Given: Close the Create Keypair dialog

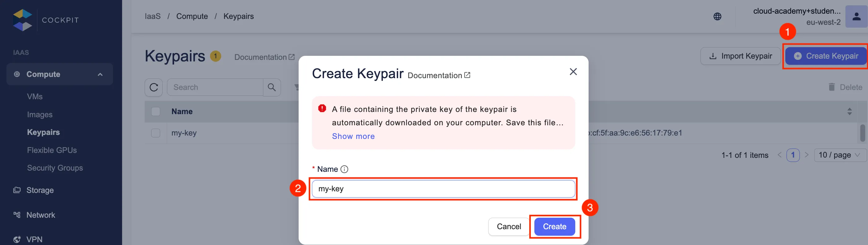Looking at the screenshot, I should [573, 72].
